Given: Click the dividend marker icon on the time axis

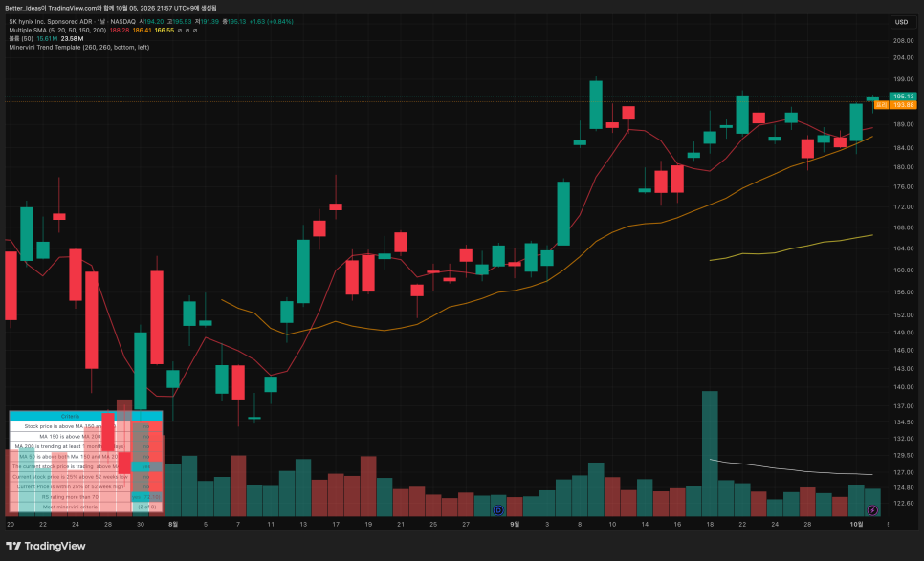Looking at the screenshot, I should pos(498,510).
